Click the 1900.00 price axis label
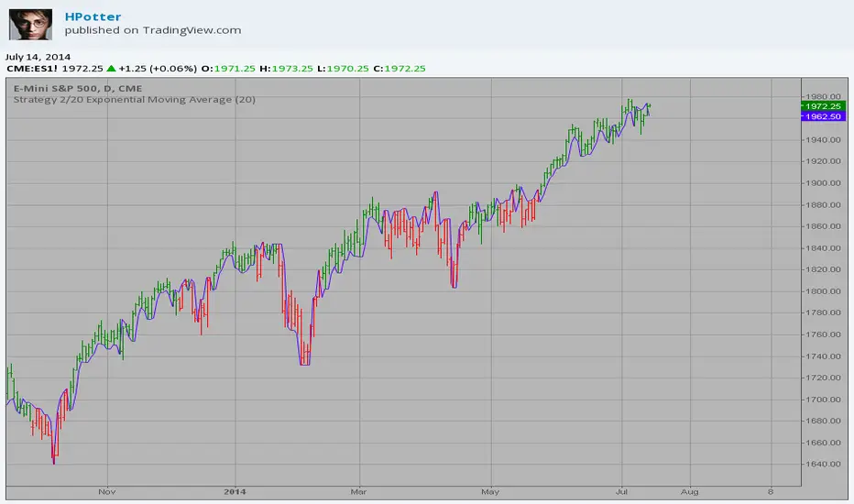854x504 pixels. [823, 183]
